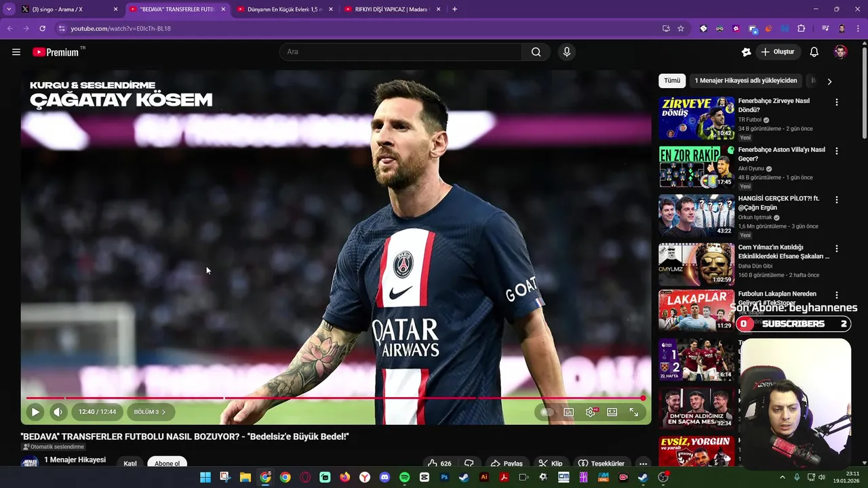Switch to the singo - Arama / X tab
Image resolution: width=868 pixels, height=488 pixels.
[x=69, y=9]
